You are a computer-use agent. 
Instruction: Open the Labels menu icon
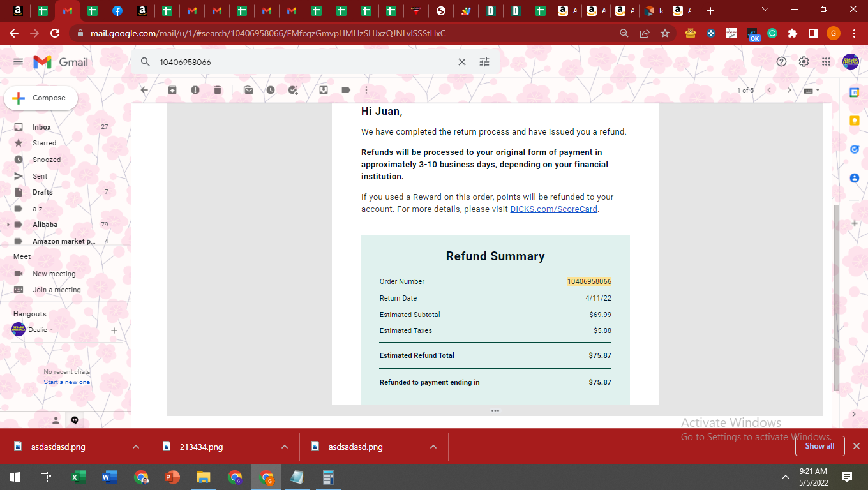[346, 90]
